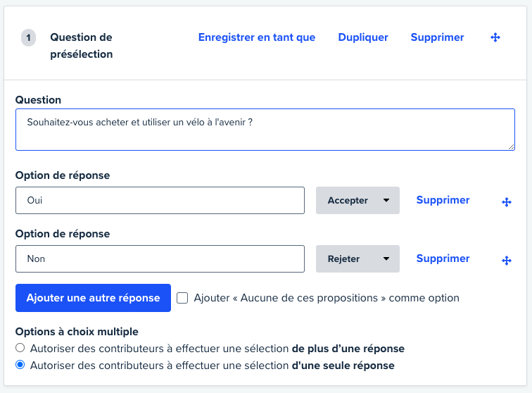Delete the Oui answer option with Supprimer
Image resolution: width=532 pixels, height=393 pixels.
(443, 200)
